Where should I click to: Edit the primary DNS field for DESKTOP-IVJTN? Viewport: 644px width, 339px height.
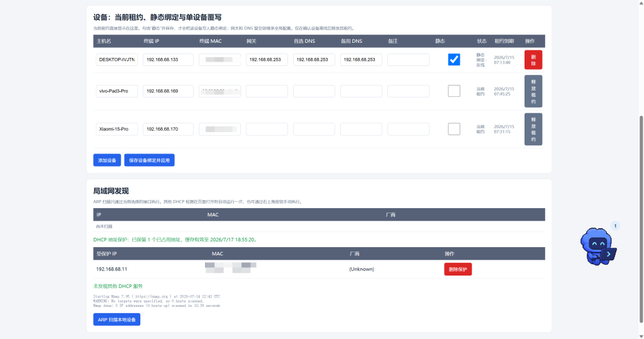(x=314, y=60)
